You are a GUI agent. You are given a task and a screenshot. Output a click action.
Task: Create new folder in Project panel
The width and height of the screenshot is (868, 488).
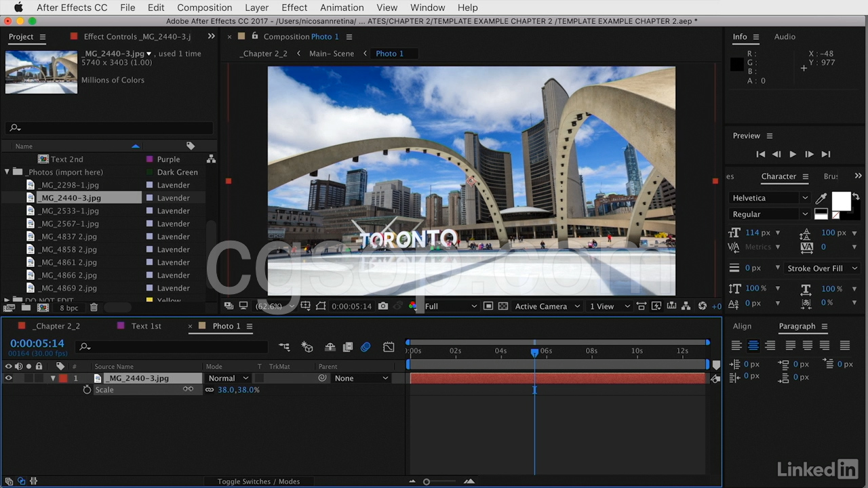pos(26,308)
